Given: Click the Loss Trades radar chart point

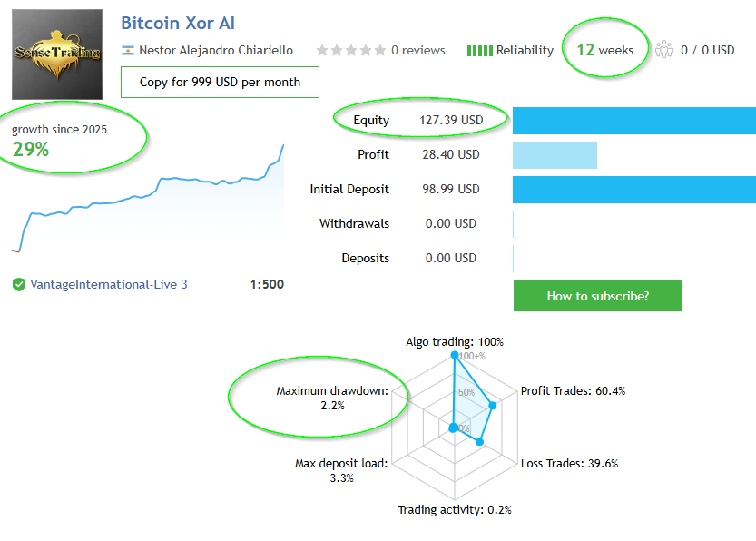Looking at the screenshot, I should click(479, 443).
